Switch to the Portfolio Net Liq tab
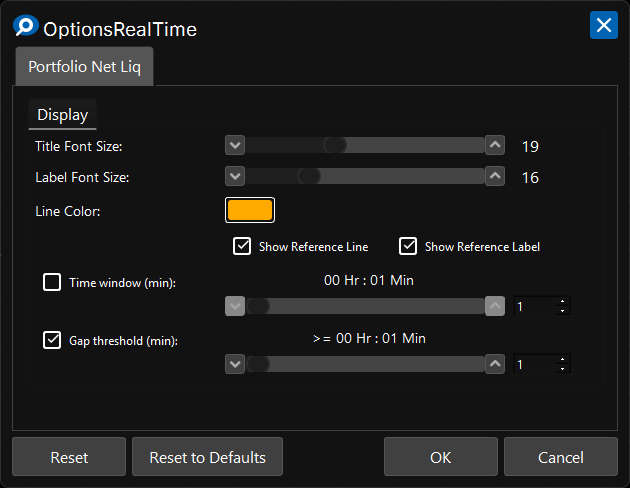630x488 pixels. coord(84,66)
